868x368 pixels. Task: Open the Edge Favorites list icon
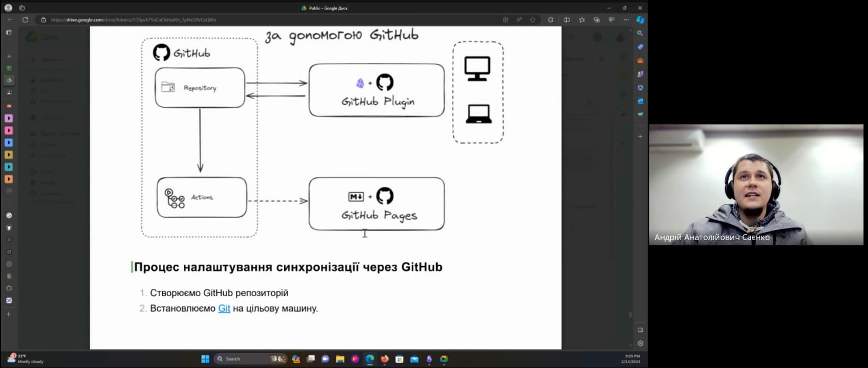click(582, 20)
